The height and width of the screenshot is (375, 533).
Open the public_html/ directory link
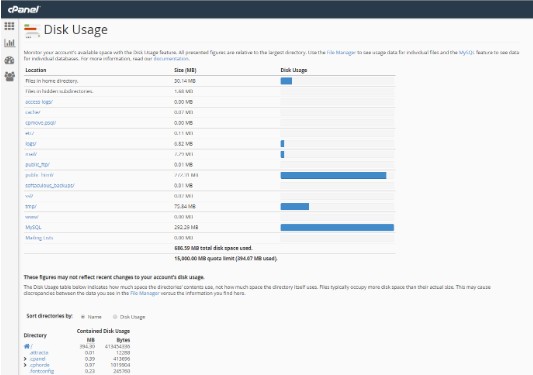pyautogui.click(x=39, y=175)
